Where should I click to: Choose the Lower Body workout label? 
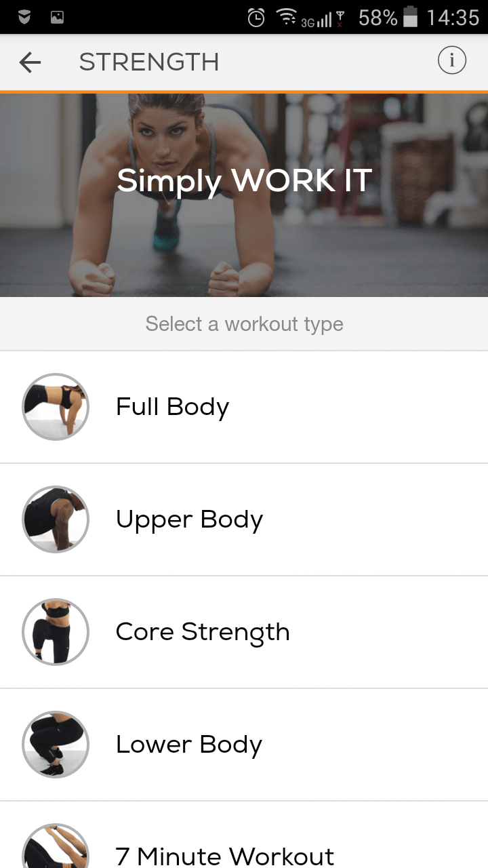coord(188,745)
